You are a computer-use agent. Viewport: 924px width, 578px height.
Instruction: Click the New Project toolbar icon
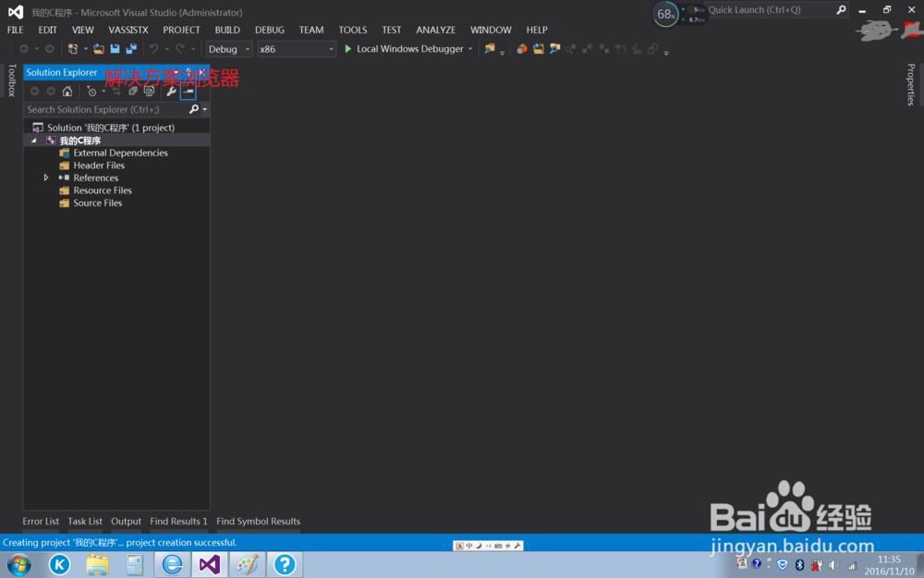click(x=72, y=49)
